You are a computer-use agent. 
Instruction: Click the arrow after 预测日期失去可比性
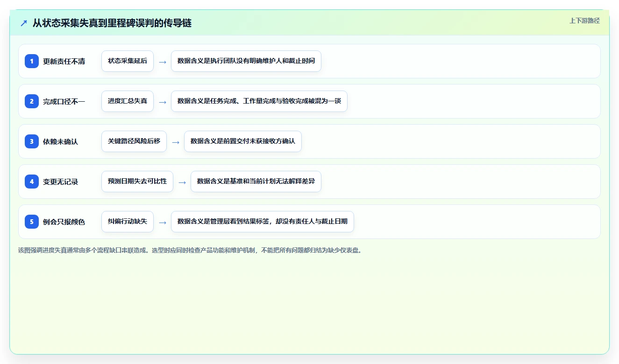[182, 182]
